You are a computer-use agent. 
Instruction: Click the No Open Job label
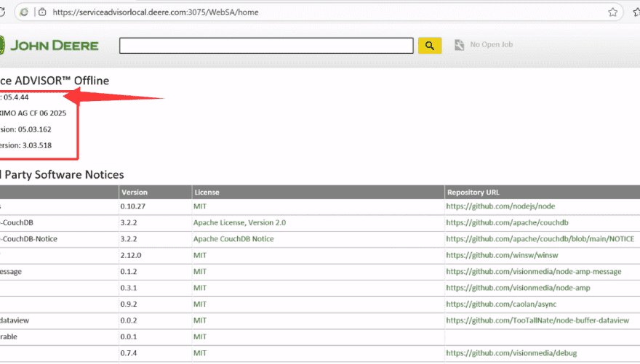491,45
